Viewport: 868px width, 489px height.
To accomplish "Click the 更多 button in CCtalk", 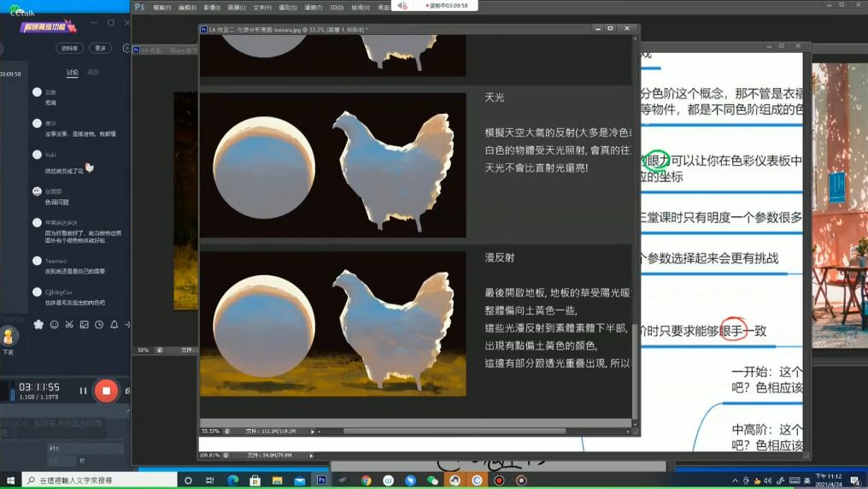I will [101, 48].
